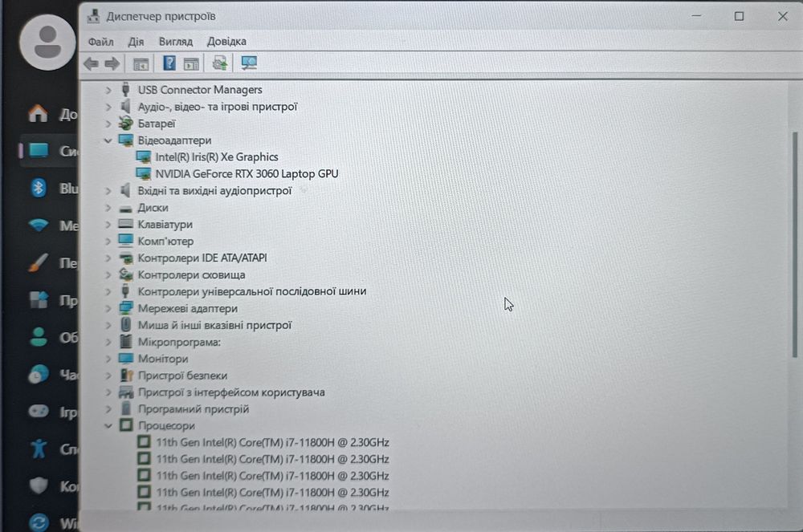Expand the Контролери сховища node
803x532 pixels.
(x=108, y=274)
